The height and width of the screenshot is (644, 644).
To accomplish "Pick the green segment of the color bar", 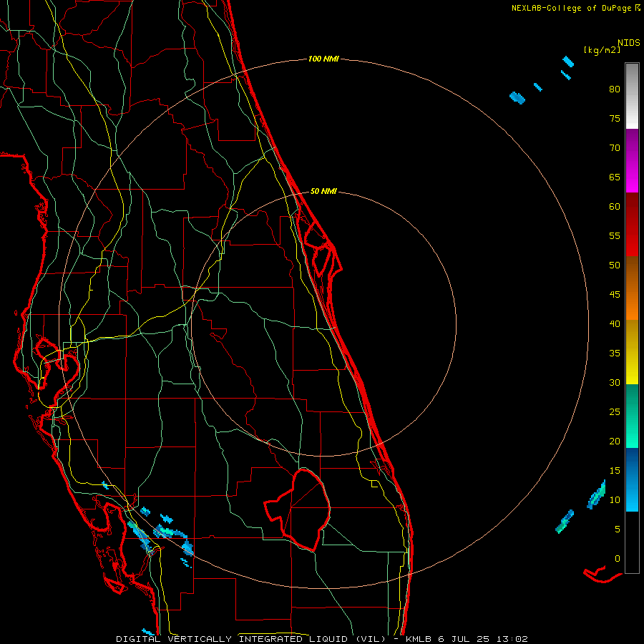I will [632, 416].
